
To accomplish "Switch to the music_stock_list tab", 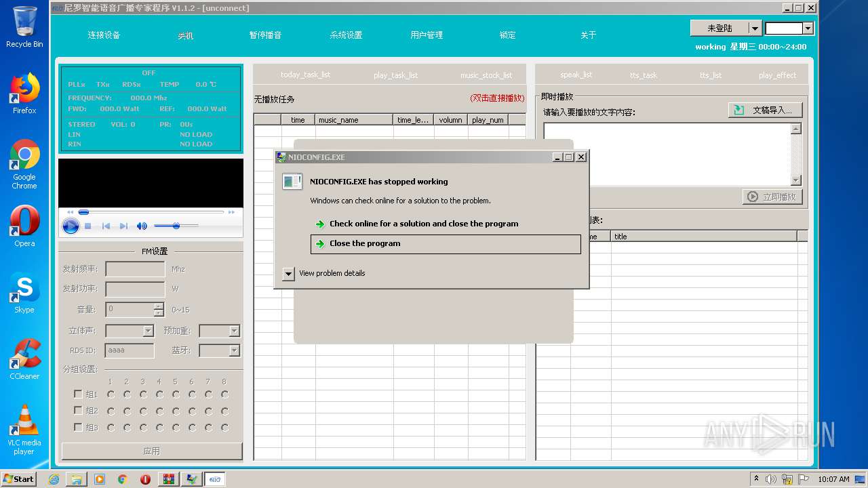I will (x=486, y=75).
